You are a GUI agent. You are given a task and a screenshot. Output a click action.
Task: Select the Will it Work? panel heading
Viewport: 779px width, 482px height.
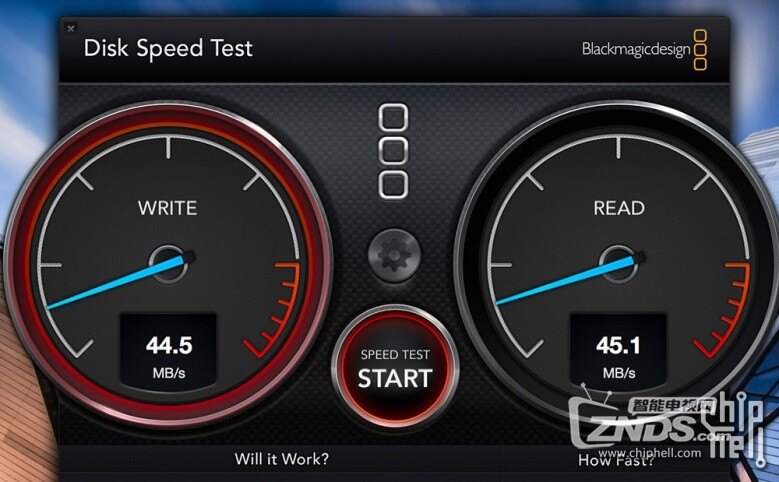282,459
